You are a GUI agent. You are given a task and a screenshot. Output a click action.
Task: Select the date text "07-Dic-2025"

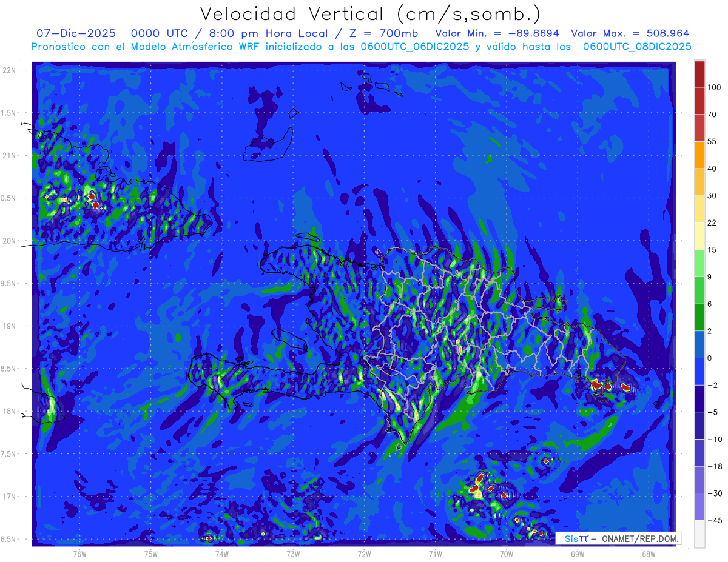[x=76, y=33]
